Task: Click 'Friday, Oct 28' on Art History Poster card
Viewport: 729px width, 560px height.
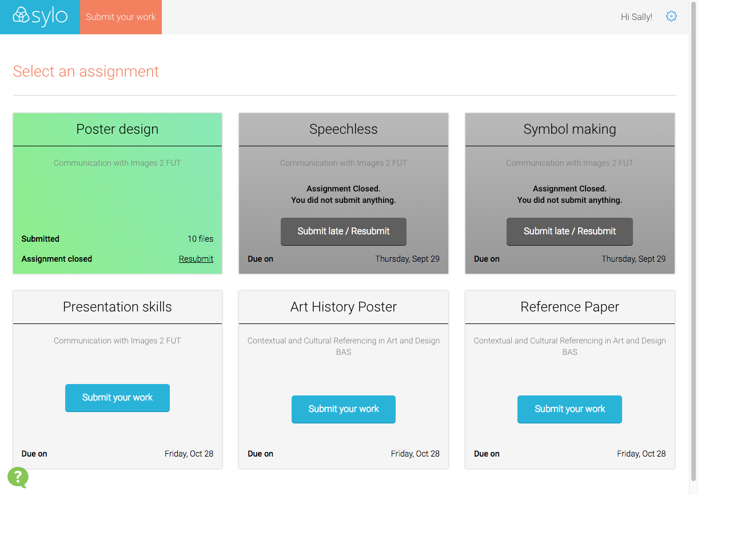Action: tap(415, 454)
